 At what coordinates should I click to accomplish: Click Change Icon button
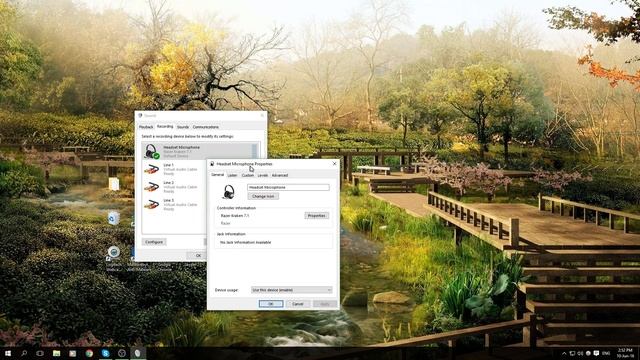click(x=263, y=196)
